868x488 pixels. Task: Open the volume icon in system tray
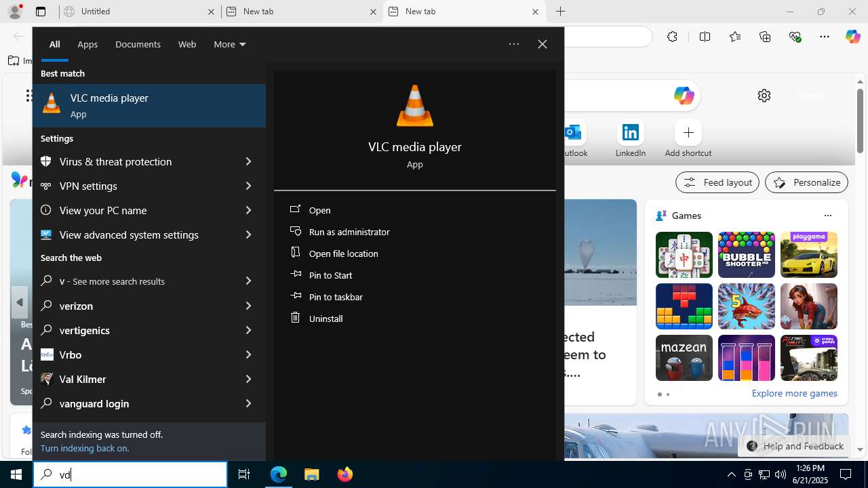tap(781, 474)
